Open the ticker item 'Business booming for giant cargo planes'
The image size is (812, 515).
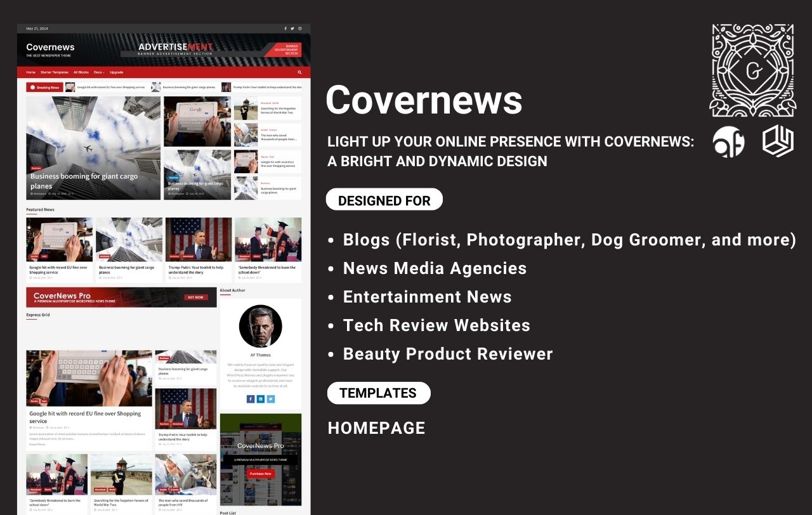[x=189, y=87]
